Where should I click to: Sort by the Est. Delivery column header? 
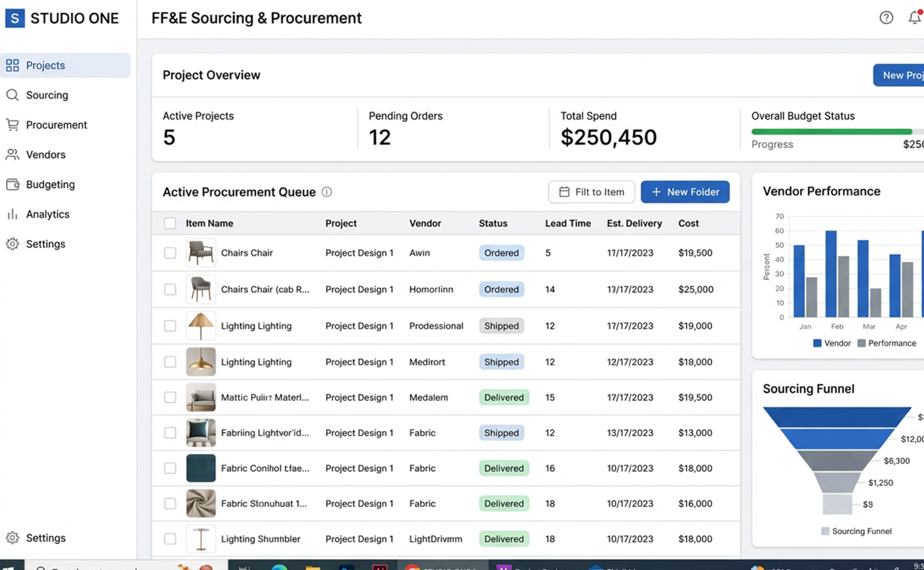pos(634,223)
